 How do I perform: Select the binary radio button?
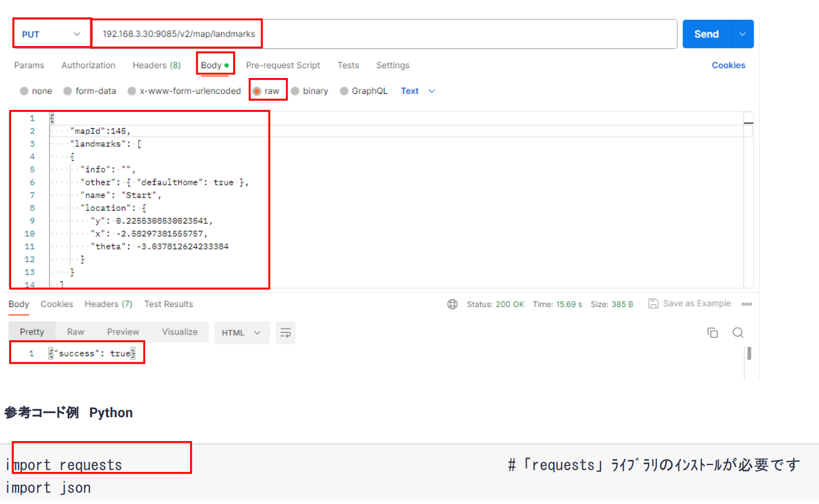coord(296,91)
